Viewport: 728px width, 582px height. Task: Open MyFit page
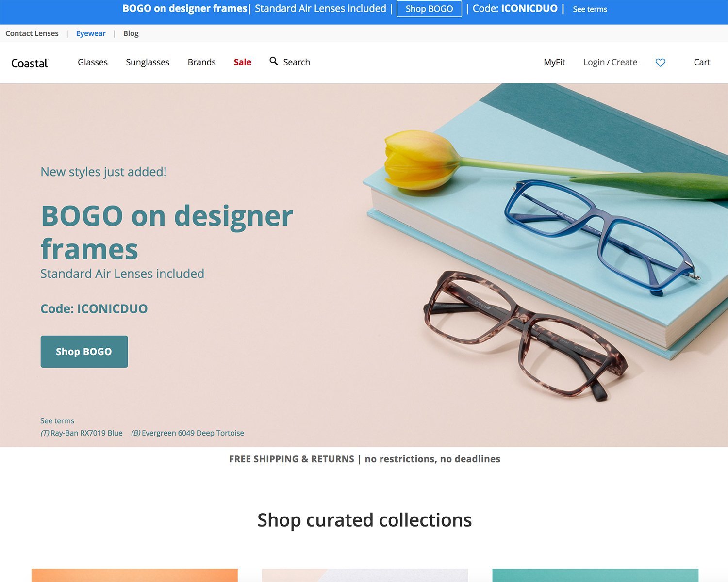click(554, 62)
